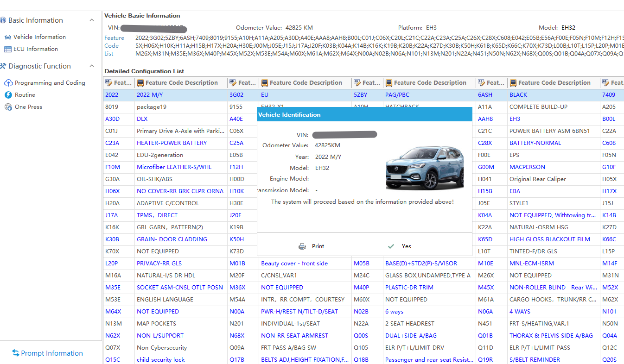Click the Programming and Coding cloud icon
This screenshot has width=624, height=364.
coord(8,83)
